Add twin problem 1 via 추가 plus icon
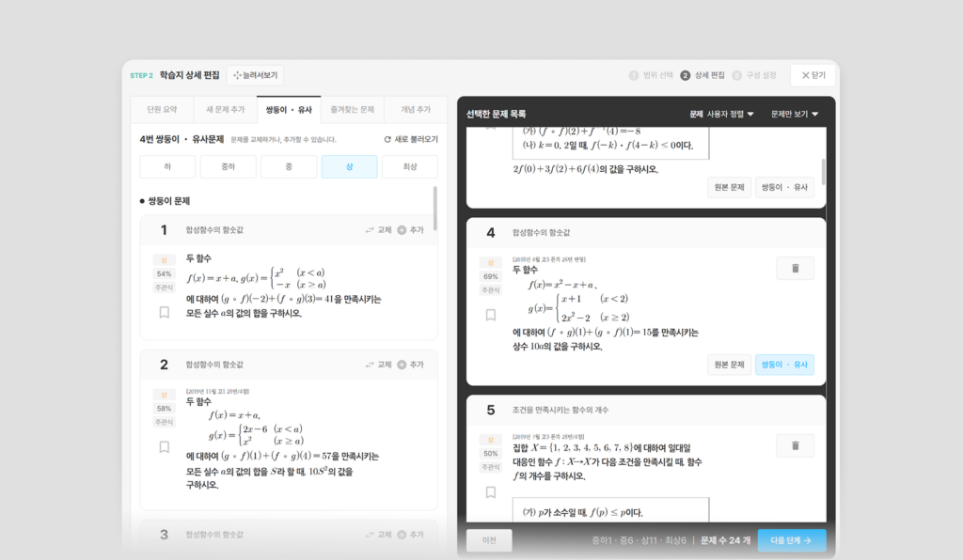The width and height of the screenshot is (963, 560). (402, 230)
